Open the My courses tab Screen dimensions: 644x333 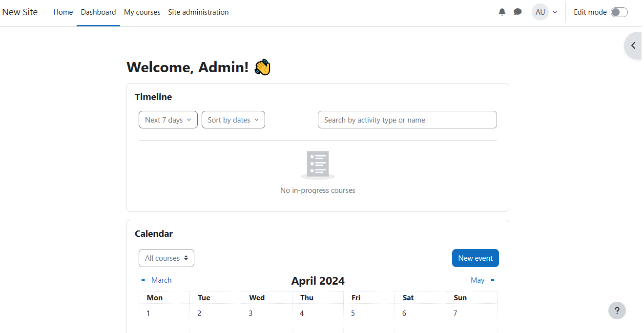click(x=142, y=12)
